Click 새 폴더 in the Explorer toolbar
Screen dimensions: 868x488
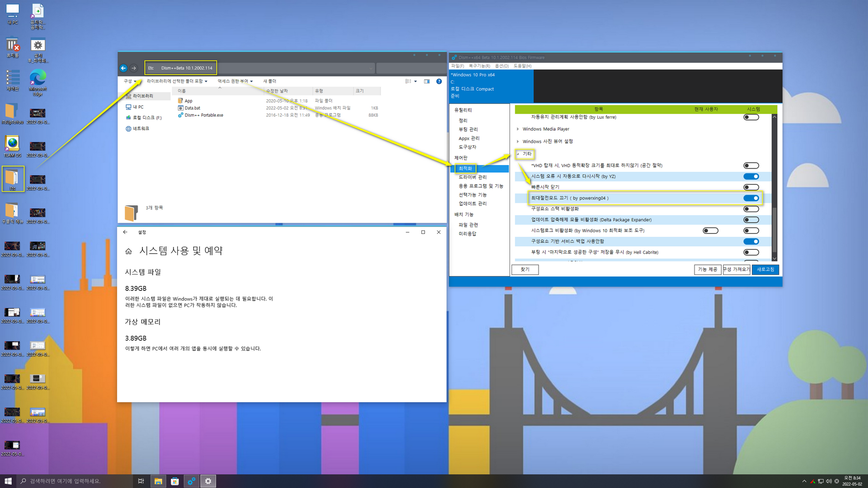click(x=270, y=81)
